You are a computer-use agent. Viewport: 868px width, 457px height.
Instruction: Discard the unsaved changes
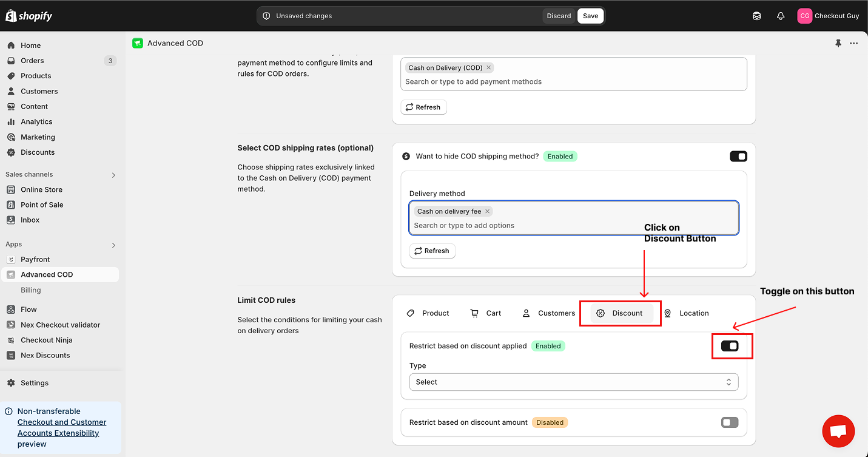(x=559, y=16)
